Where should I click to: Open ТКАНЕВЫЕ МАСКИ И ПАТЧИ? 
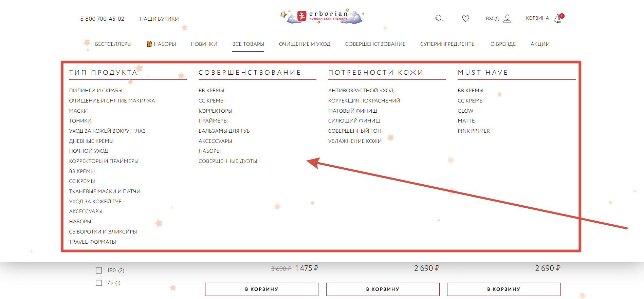point(105,191)
